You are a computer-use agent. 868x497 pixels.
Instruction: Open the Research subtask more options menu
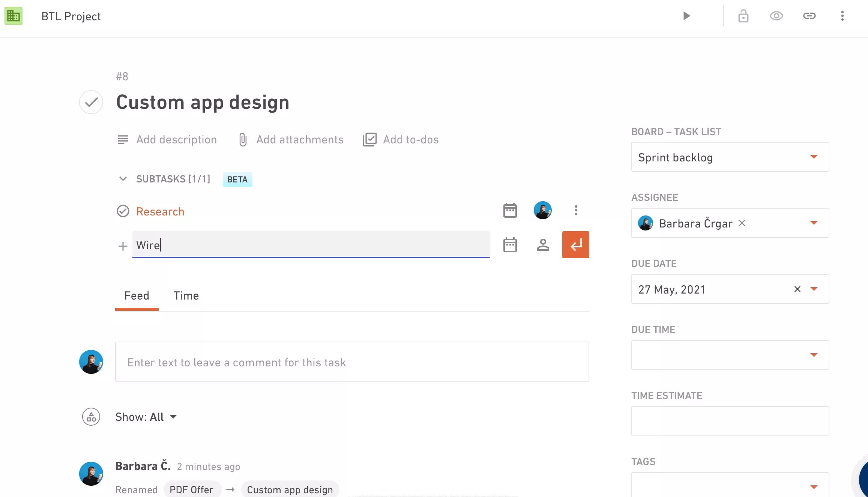[576, 210]
